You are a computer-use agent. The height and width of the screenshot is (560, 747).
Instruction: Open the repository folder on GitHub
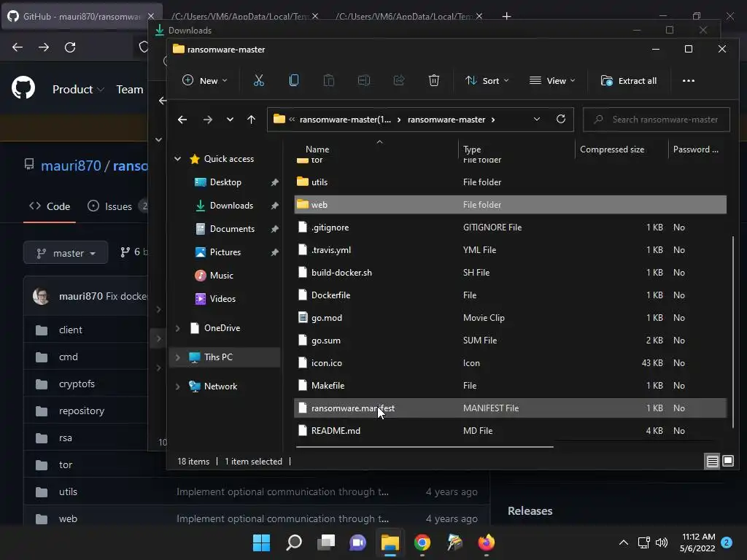pos(82,411)
